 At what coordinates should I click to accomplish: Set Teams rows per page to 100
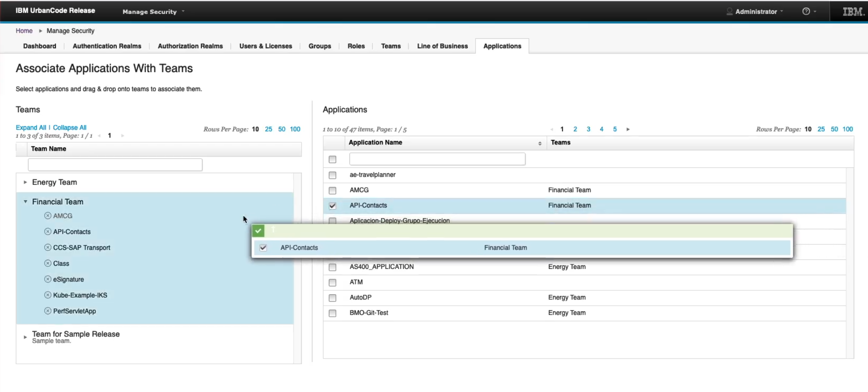click(295, 129)
